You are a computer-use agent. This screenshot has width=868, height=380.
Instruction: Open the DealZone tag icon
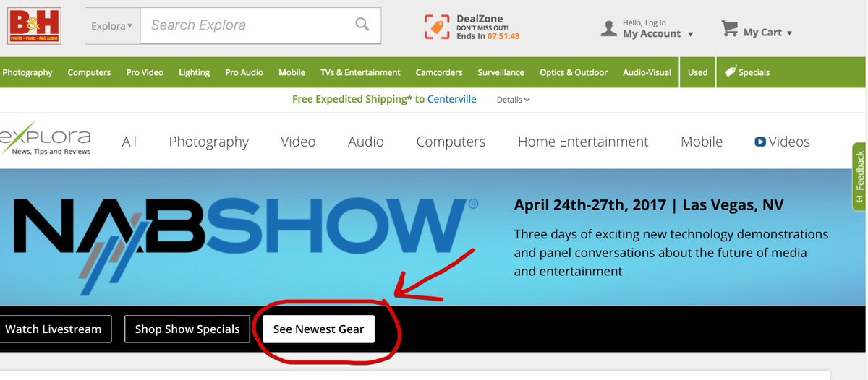point(438,27)
